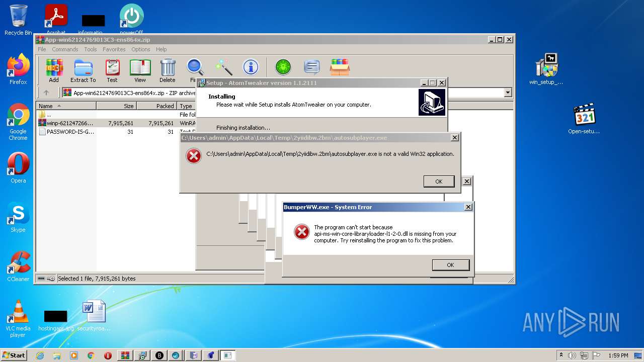Click the Info toolbar icon

coord(251,67)
